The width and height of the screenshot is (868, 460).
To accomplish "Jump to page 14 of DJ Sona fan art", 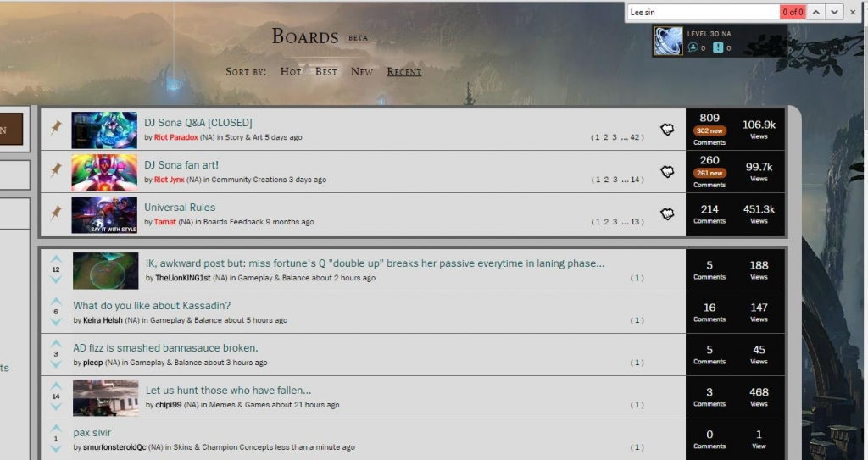I will [634, 180].
